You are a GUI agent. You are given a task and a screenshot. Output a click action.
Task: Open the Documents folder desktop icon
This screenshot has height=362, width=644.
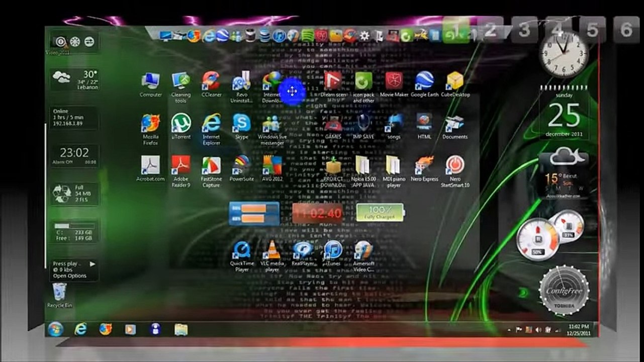click(x=455, y=126)
